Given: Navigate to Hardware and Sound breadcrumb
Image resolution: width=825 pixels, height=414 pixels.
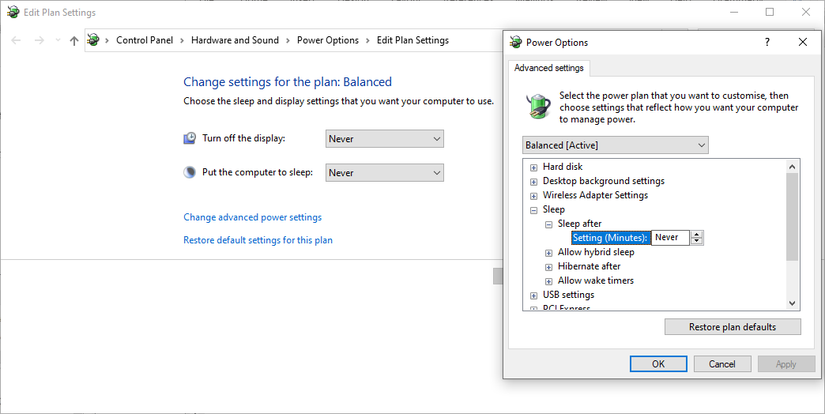Looking at the screenshot, I should [235, 40].
